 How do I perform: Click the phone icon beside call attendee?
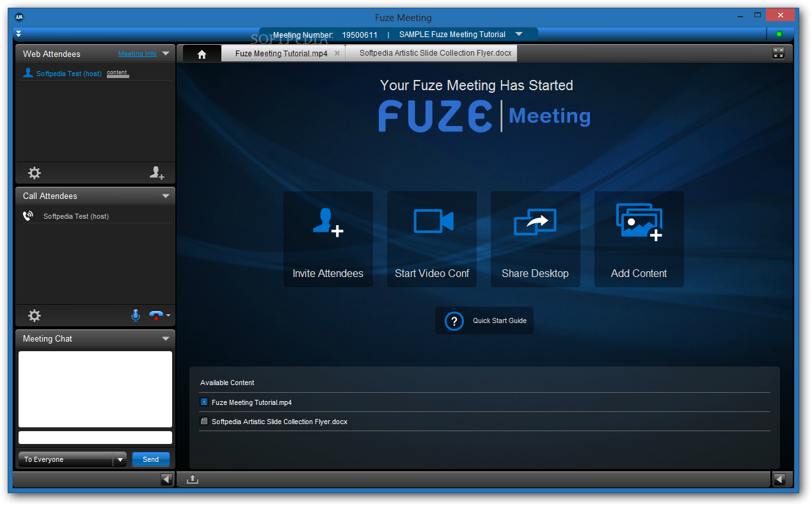coord(28,216)
